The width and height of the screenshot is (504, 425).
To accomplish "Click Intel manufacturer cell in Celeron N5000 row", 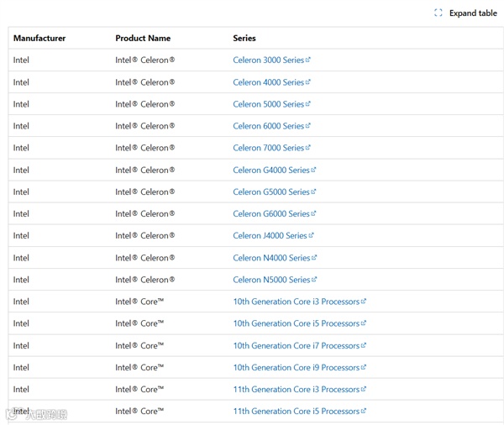I will point(21,280).
